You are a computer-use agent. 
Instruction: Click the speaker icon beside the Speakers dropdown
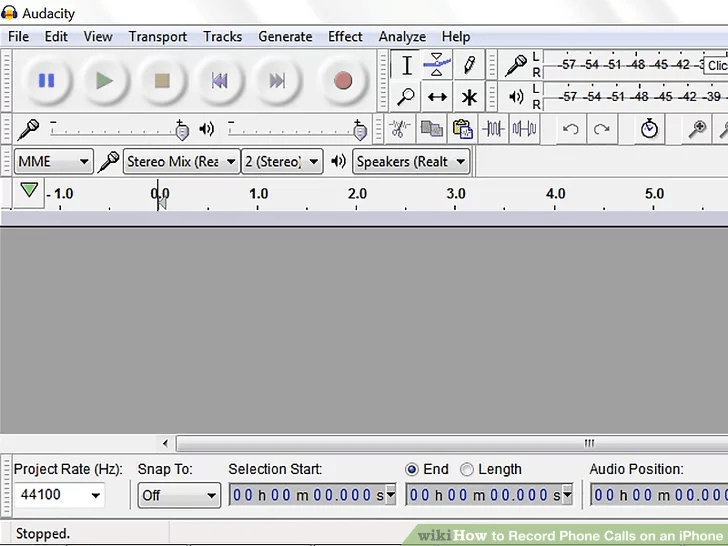pyautogui.click(x=338, y=161)
